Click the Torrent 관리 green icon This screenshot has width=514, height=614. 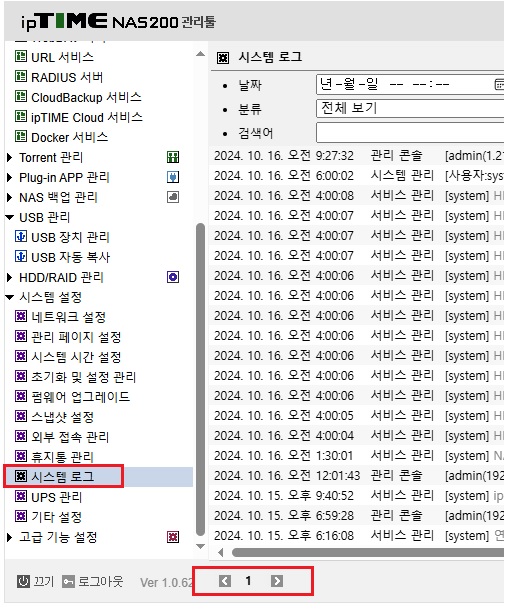pyautogui.click(x=173, y=157)
